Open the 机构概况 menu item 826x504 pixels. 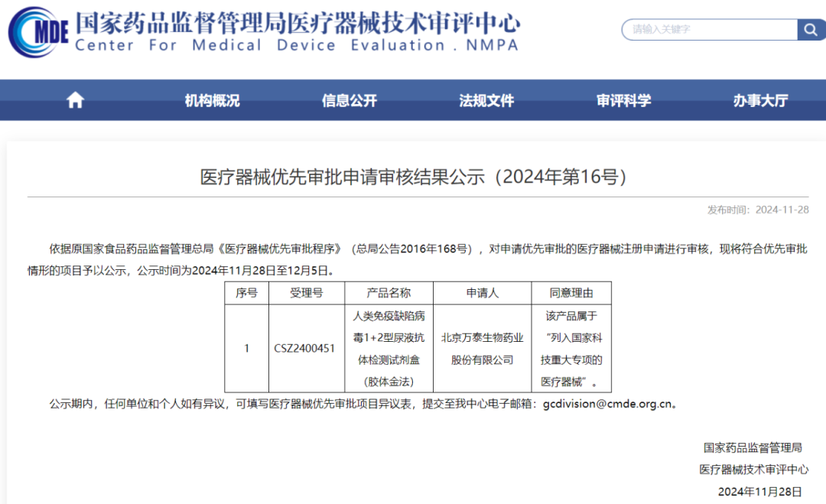pos(212,100)
